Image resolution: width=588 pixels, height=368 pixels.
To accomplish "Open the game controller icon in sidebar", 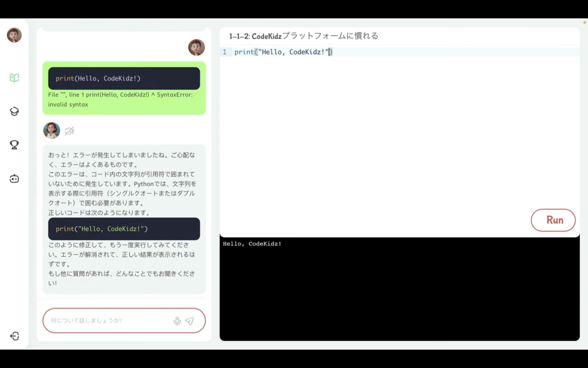I will point(14,178).
